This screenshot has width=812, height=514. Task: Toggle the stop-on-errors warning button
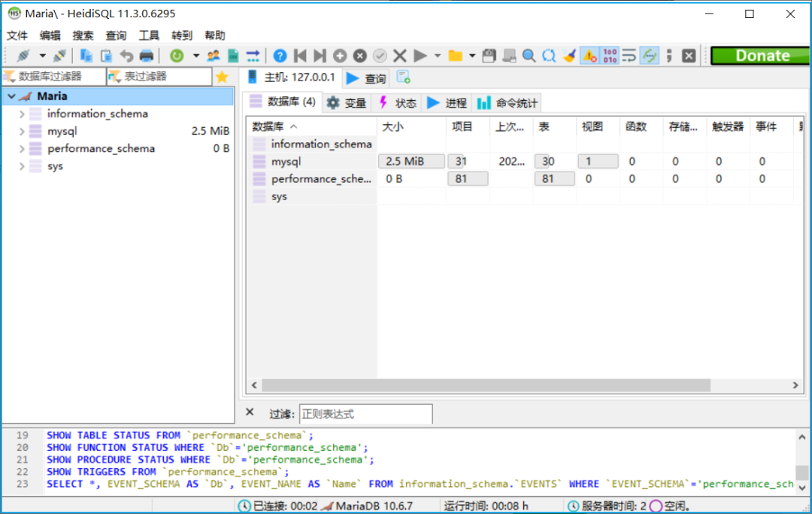coord(589,56)
